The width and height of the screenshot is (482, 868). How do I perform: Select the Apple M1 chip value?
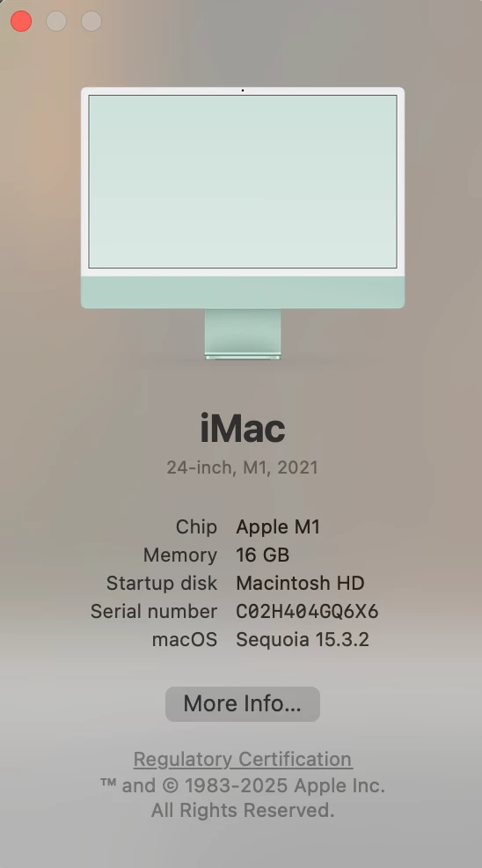click(x=278, y=527)
